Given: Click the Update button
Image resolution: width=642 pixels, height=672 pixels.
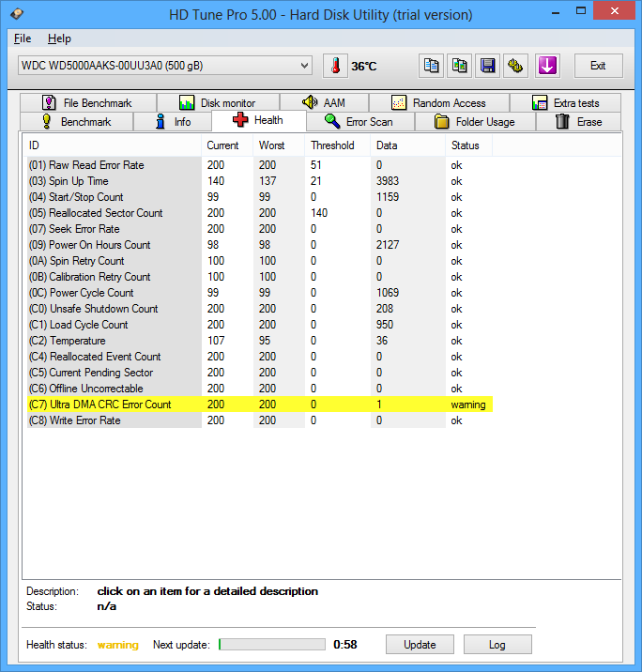Looking at the screenshot, I should click(420, 645).
